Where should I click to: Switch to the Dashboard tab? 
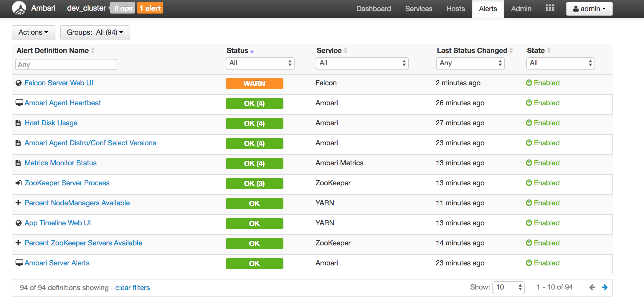tap(374, 9)
